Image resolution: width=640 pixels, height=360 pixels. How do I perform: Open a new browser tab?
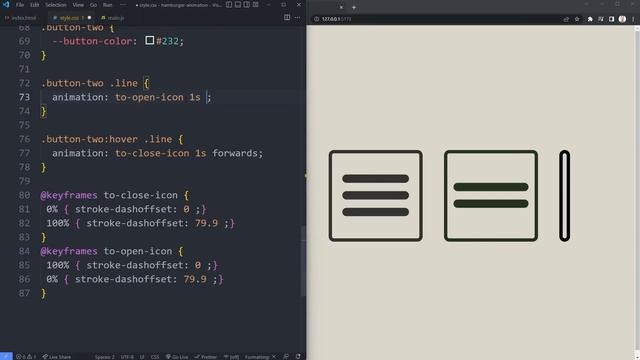[x=354, y=7]
